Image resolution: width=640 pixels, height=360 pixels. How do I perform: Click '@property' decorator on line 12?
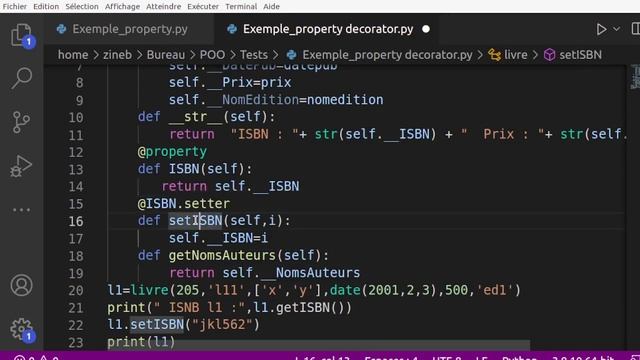coord(172,152)
